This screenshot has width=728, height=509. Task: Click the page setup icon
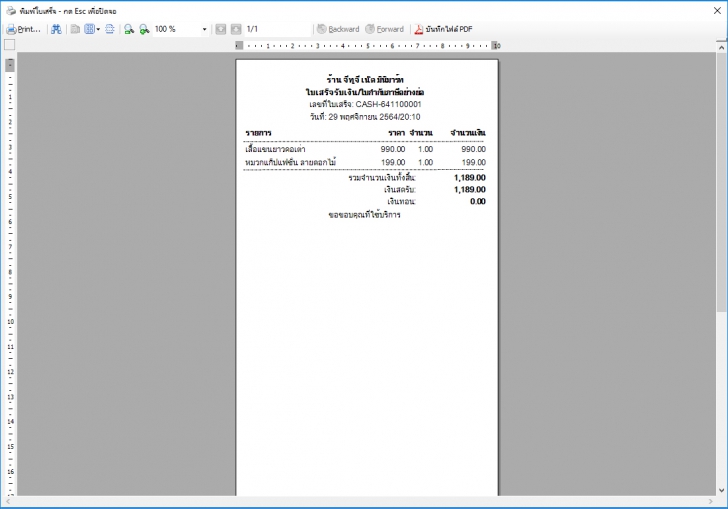[x=110, y=29]
